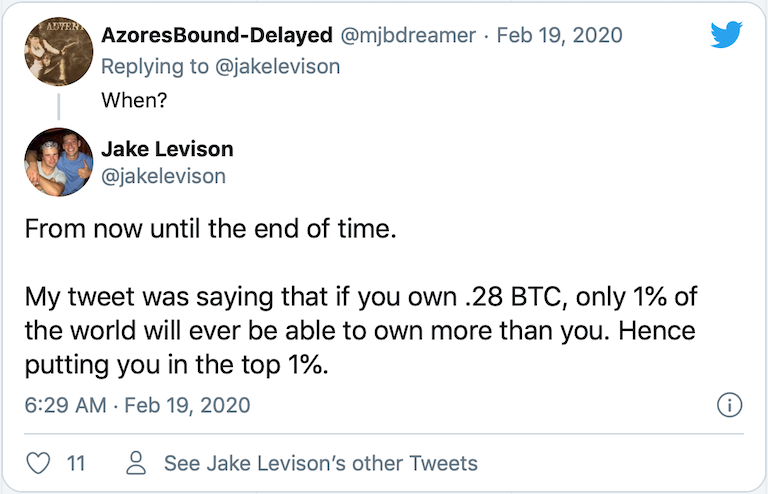This screenshot has height=494, width=768.
Task: Open the @jakelevison handle under the name
Action: [x=164, y=176]
